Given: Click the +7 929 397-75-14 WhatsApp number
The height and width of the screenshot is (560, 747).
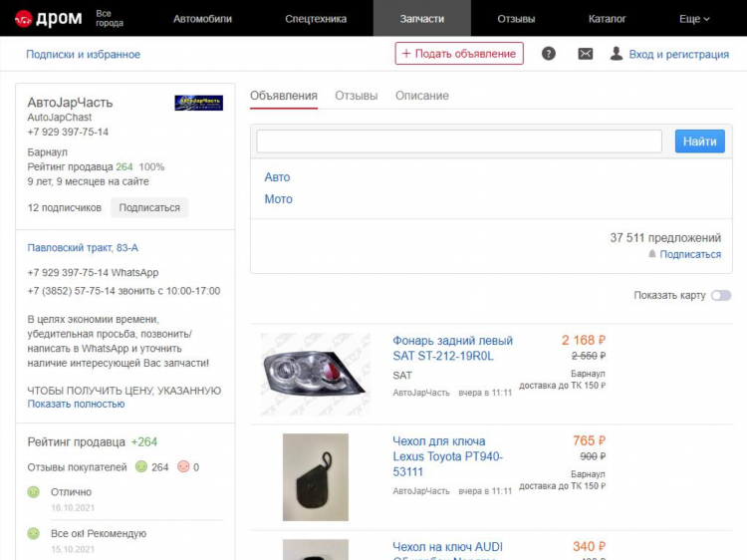Looking at the screenshot, I should 93,273.
